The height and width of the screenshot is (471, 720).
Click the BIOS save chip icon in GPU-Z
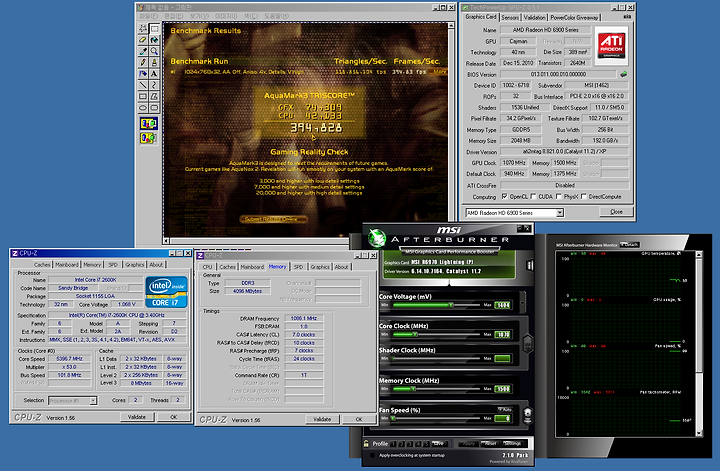click(x=623, y=74)
